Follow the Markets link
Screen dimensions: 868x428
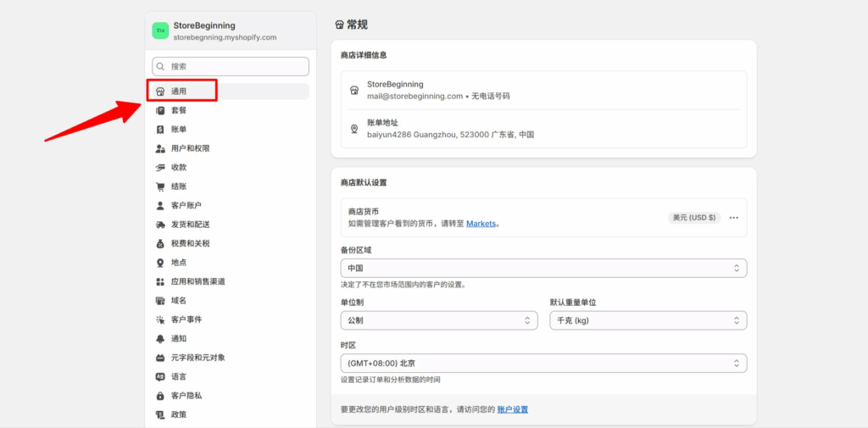point(481,224)
